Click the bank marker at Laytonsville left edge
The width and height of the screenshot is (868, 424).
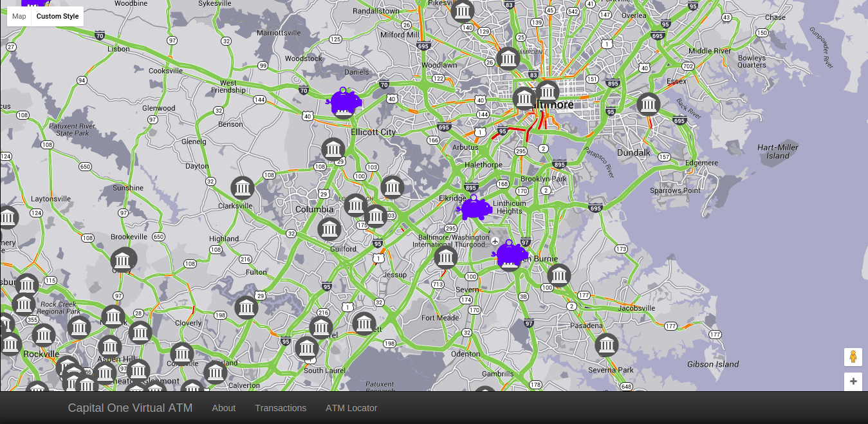pos(7,217)
